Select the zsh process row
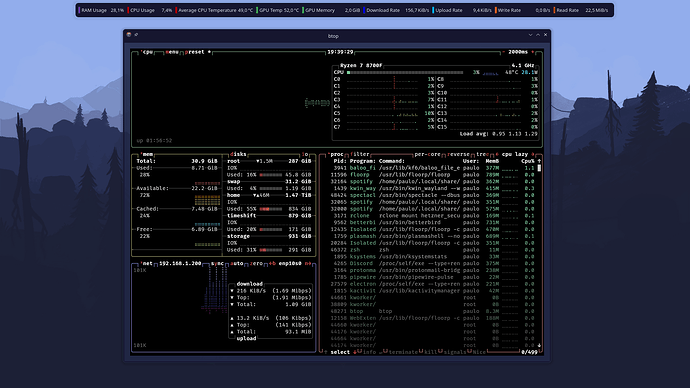690x388 pixels. [433, 249]
